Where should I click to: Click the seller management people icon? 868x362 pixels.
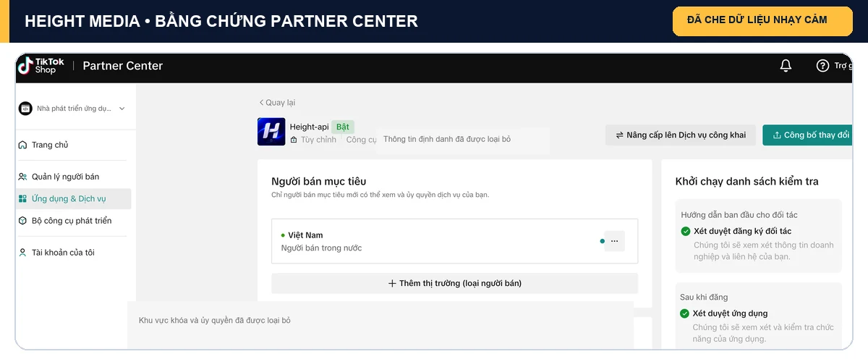click(x=23, y=177)
